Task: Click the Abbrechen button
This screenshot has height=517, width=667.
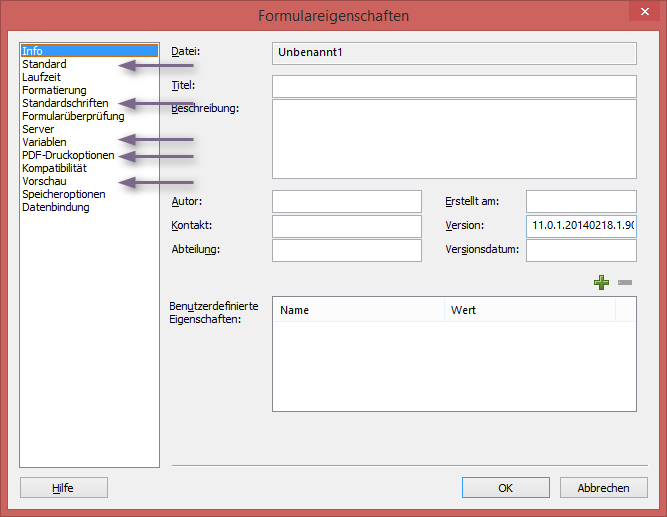Action: [603, 488]
